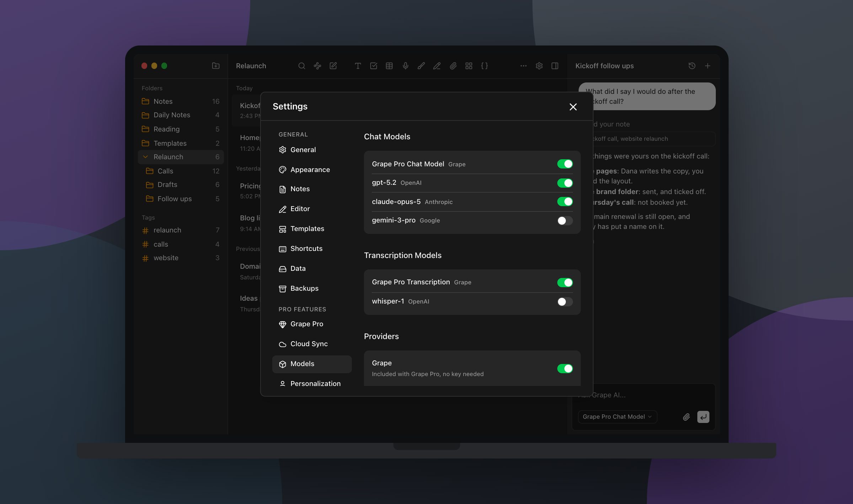Image resolution: width=853 pixels, height=504 pixels.
Task: Attach file in Grape AI chat input
Action: pos(686,417)
